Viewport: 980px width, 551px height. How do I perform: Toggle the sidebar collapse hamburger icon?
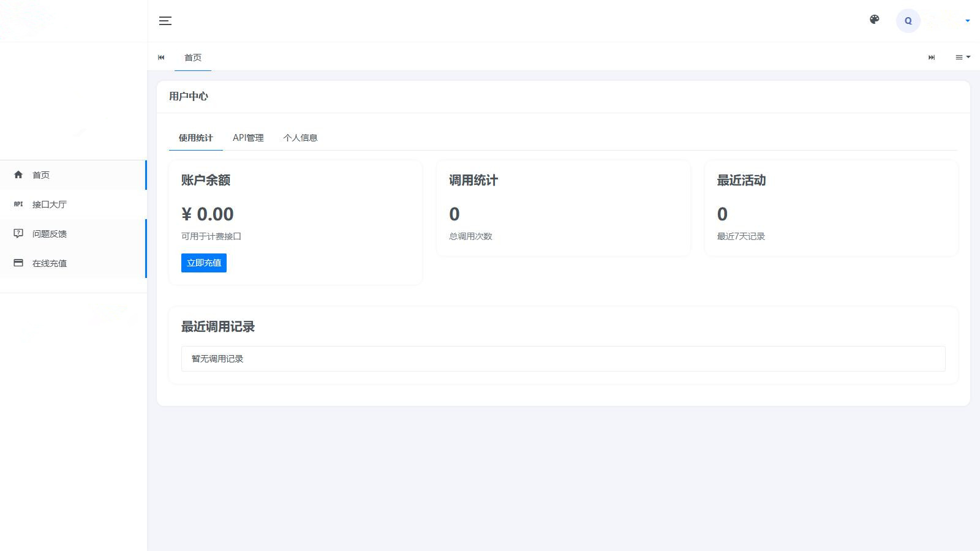pos(165,21)
